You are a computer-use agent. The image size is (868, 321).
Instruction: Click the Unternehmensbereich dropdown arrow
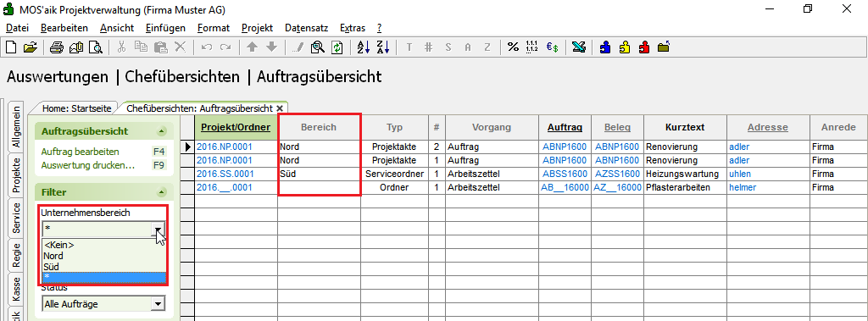pos(159,229)
